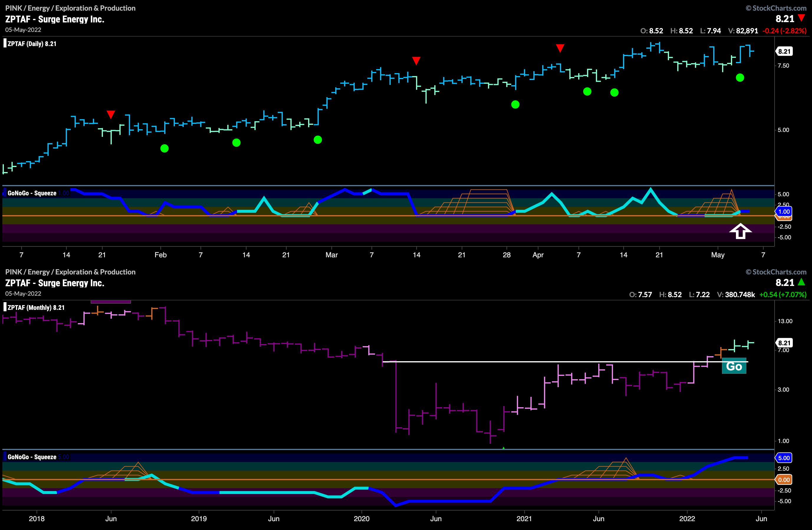
Task: Click the daily open value 8.52
Action: 656,31
